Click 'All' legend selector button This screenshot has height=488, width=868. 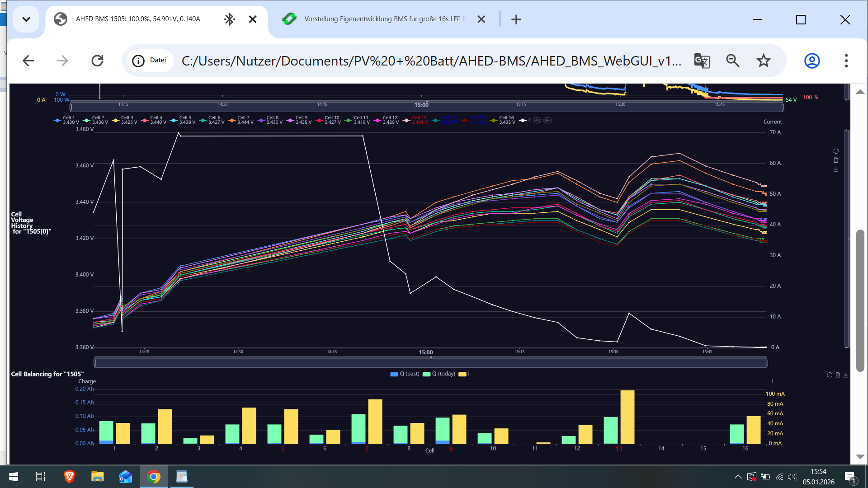[537, 120]
